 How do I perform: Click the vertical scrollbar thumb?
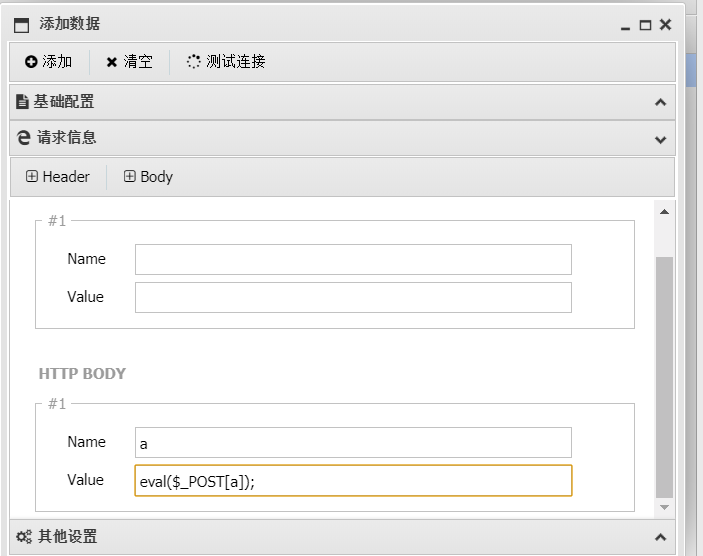coord(664,377)
